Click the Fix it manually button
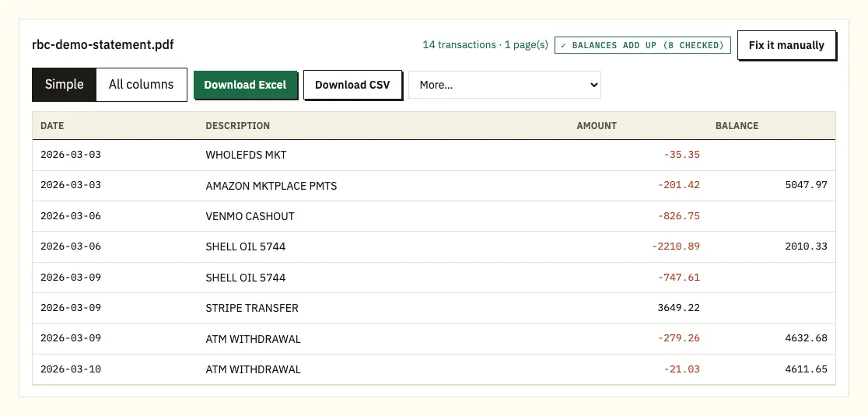 [786, 45]
